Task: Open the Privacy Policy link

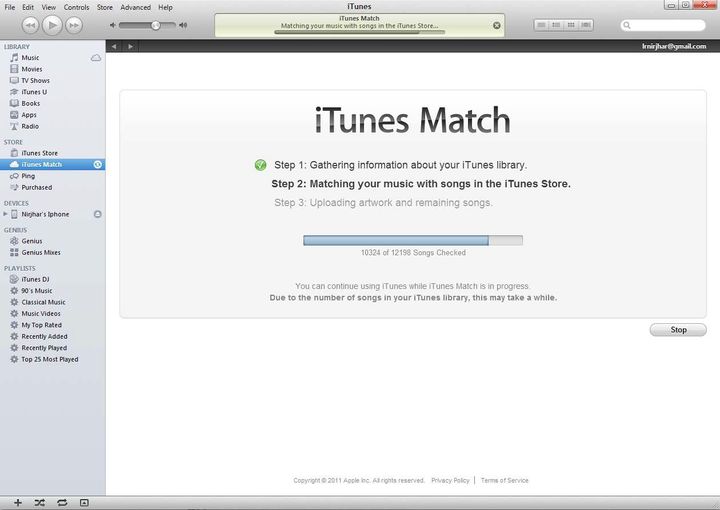Action: click(450, 480)
